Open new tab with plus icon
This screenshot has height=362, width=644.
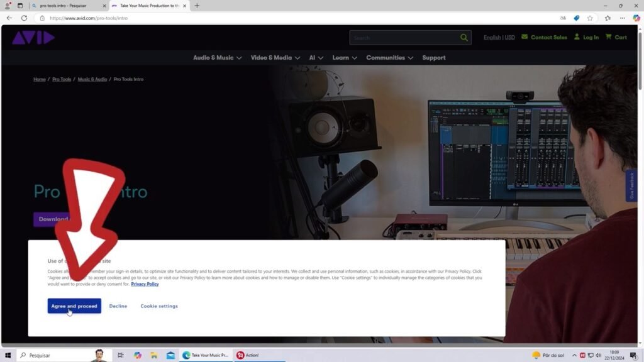[197, 6]
